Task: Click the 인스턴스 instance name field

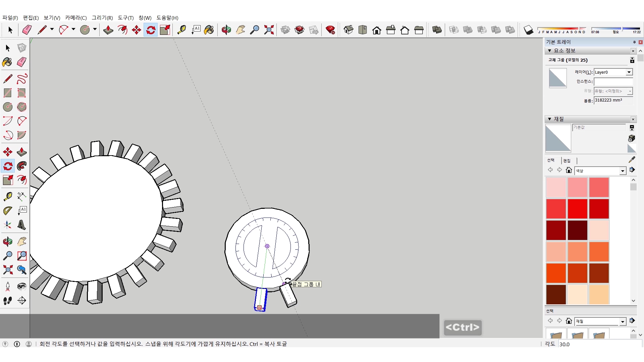Action: tap(613, 82)
